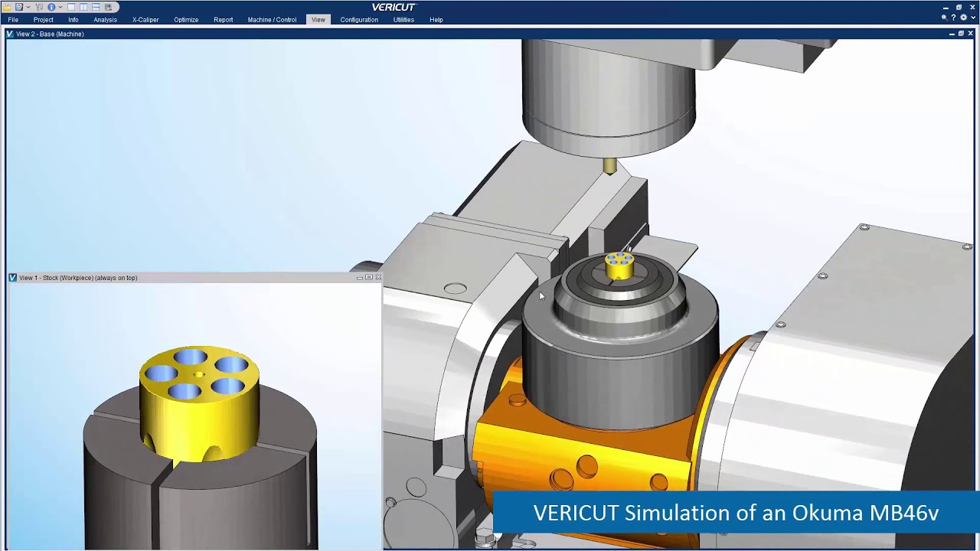Minimize the View 1 - Stock (Workpiece) pane
980x551 pixels.
click(x=360, y=278)
